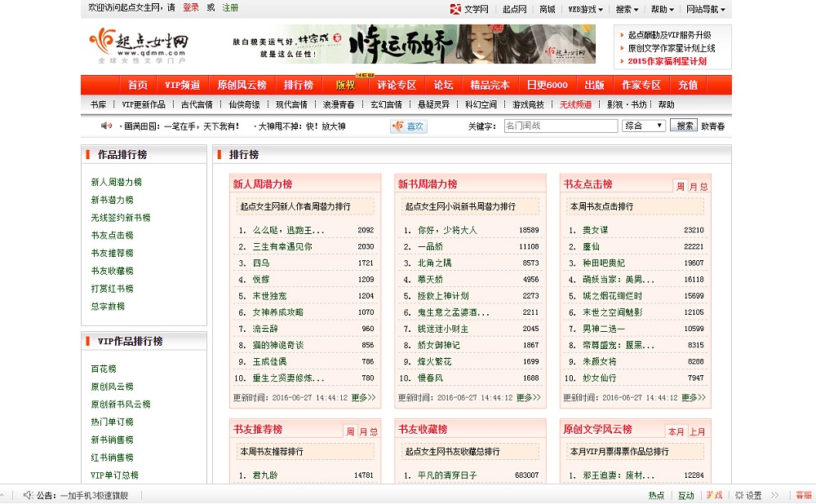Open VIP频道 in main navigation

182,85
